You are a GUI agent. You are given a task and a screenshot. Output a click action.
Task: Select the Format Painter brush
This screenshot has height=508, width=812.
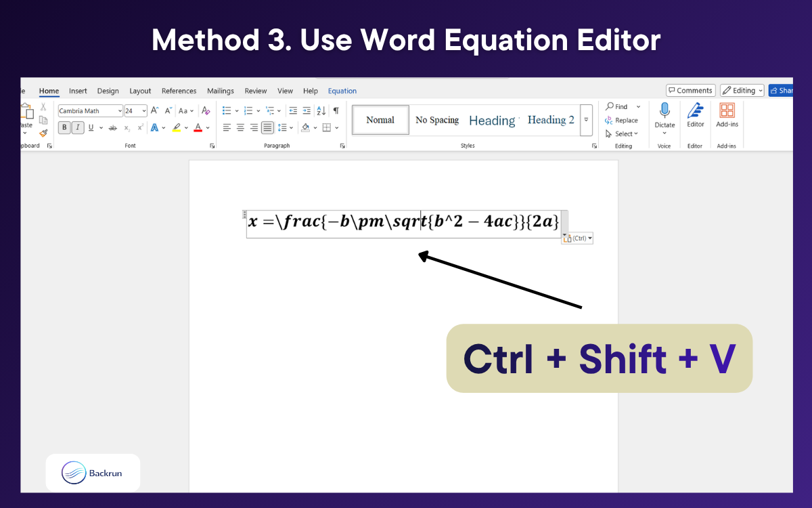[x=43, y=133]
